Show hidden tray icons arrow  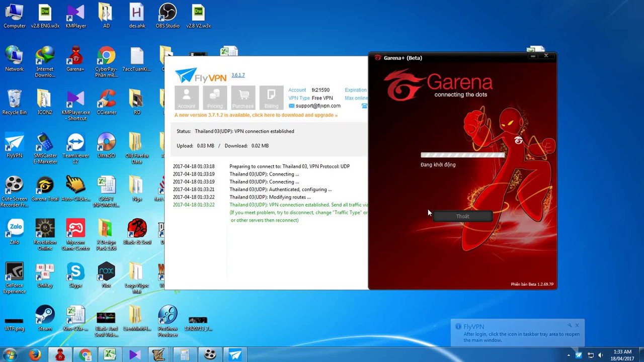click(569, 355)
